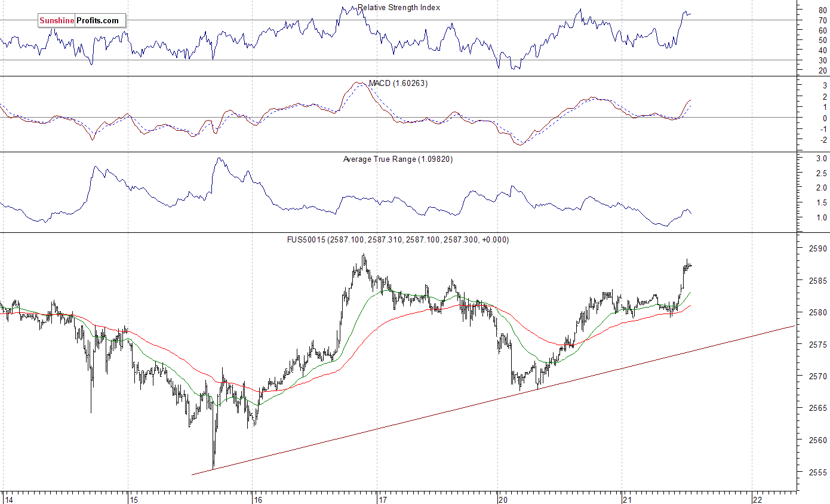Select the Relative Strength Index title
The height and width of the screenshot is (504, 830).
pos(399,8)
